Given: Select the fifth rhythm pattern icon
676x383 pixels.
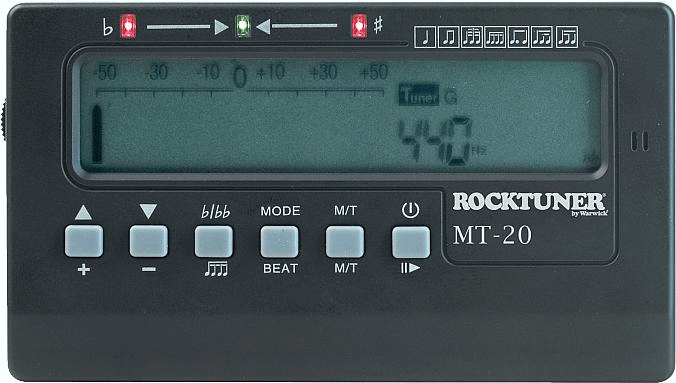Looking at the screenshot, I should [x=519, y=37].
